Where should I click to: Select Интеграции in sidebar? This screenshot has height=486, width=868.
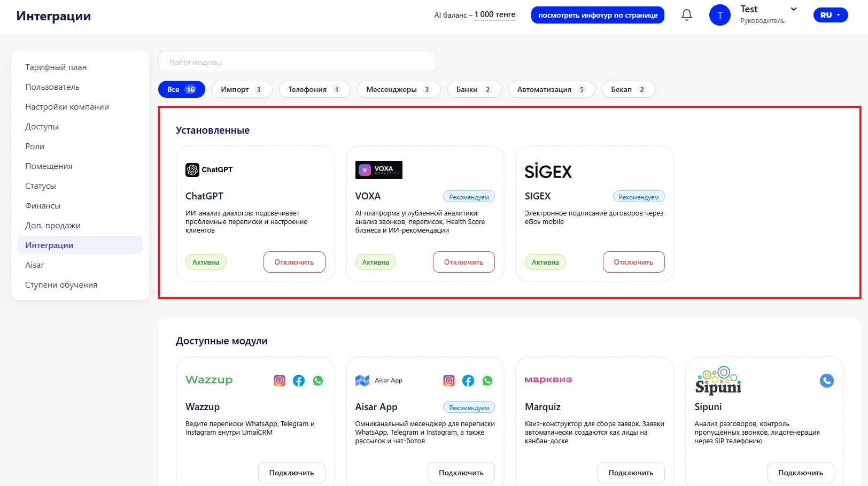coord(80,245)
